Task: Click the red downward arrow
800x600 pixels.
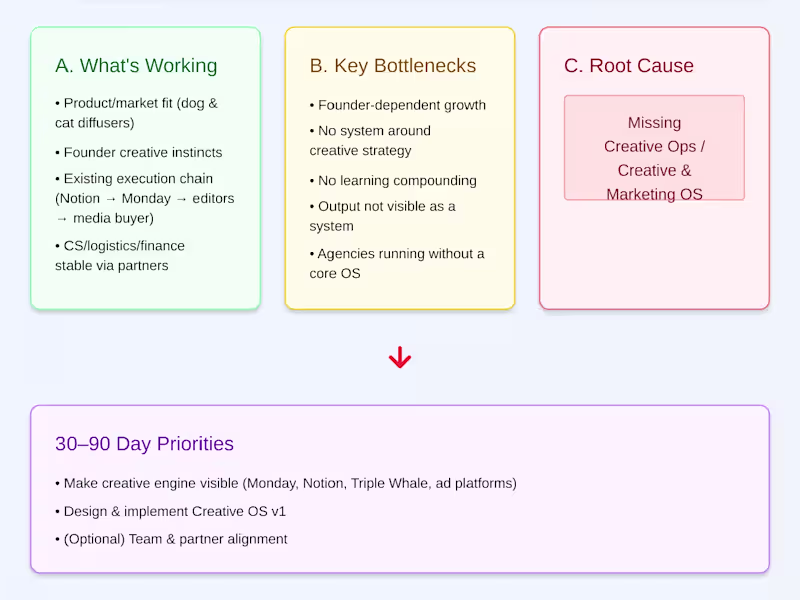Action: [x=400, y=358]
